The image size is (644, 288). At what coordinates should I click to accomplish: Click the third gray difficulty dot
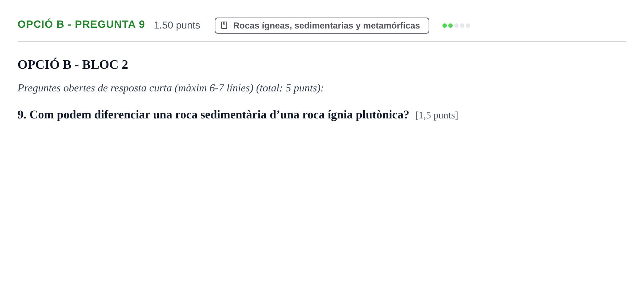456,26
